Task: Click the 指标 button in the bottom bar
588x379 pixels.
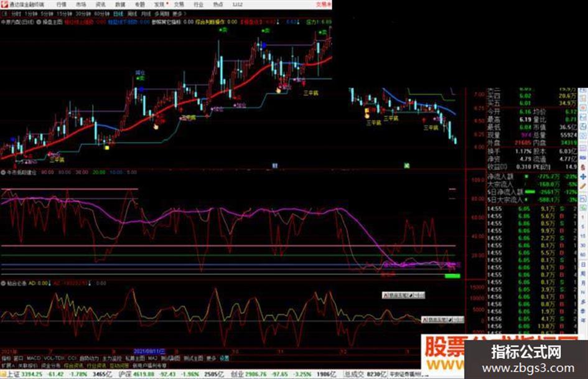Action: [x=6, y=358]
